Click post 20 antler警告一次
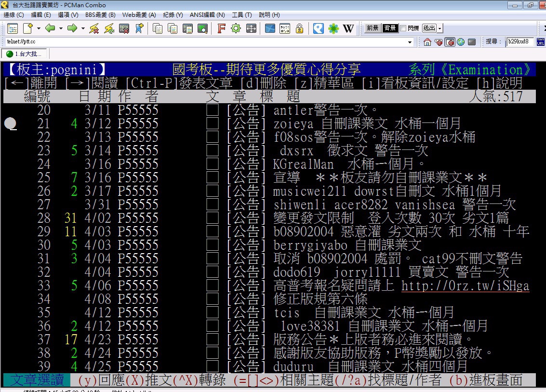 point(325,110)
